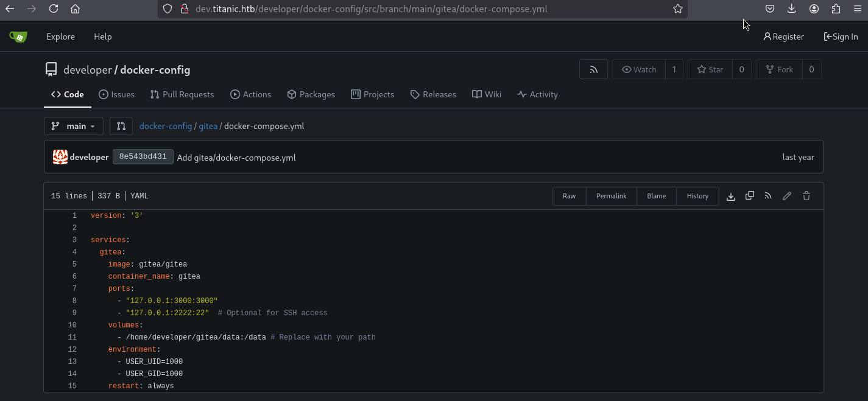The height and width of the screenshot is (401, 868).
Task: Open file RSS feed icon
Action: pos(768,196)
